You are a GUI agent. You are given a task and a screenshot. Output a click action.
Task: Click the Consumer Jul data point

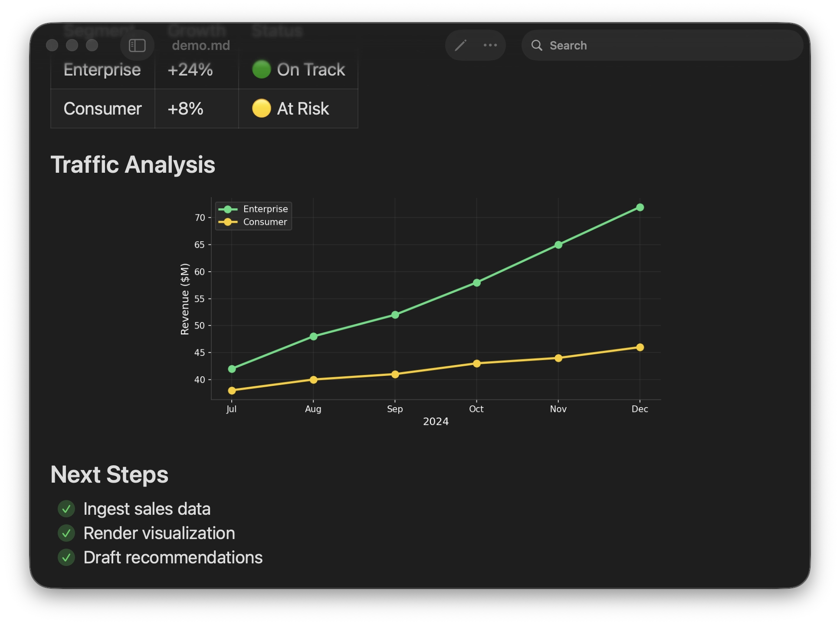pos(232,391)
